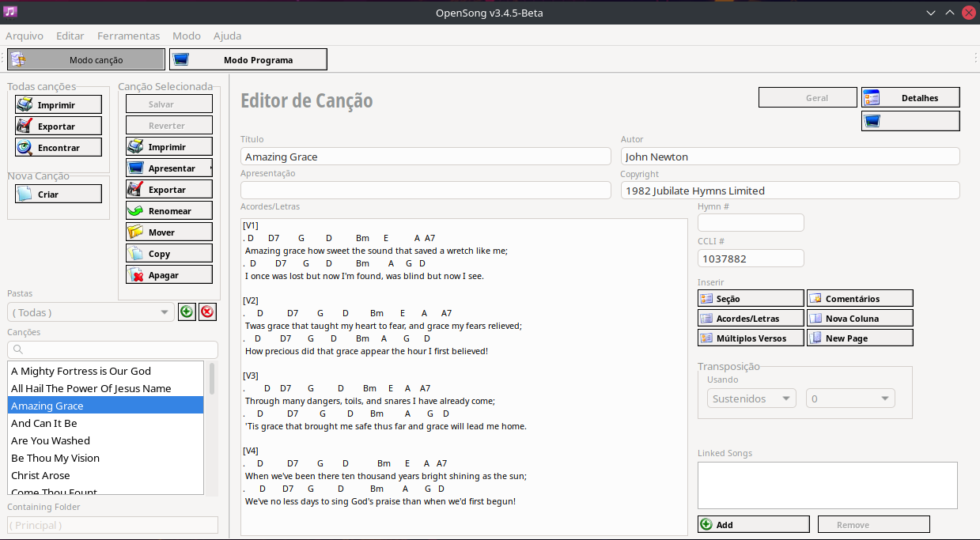
Task: Click the Mover folder icon
Action: coord(134,231)
